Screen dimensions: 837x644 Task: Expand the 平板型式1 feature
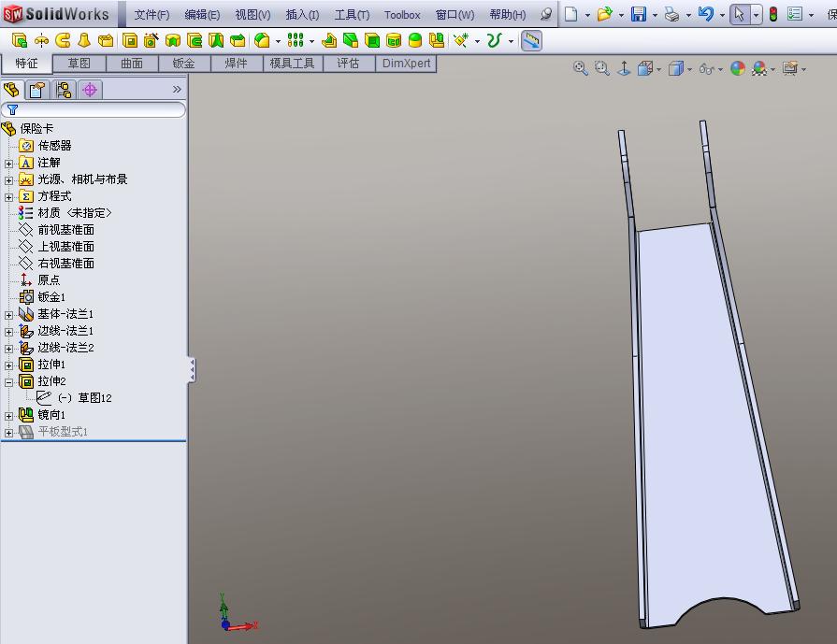8,433
